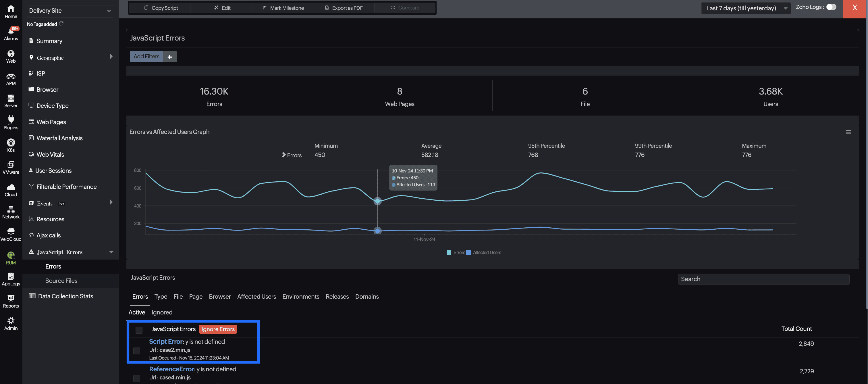
Task: Open the Script Error link
Action: click(x=166, y=341)
